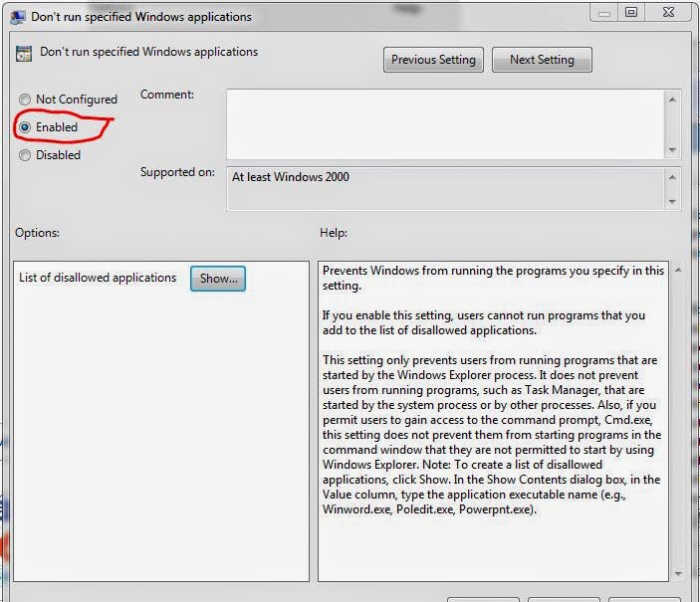The image size is (700, 602).
Task: Click the 'Supported on:' label
Action: pyautogui.click(x=177, y=172)
